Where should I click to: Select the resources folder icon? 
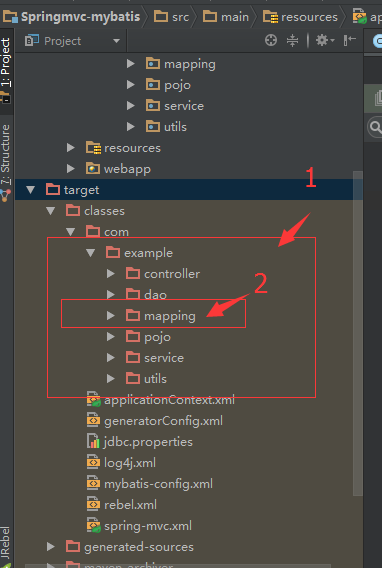[x=93, y=148]
